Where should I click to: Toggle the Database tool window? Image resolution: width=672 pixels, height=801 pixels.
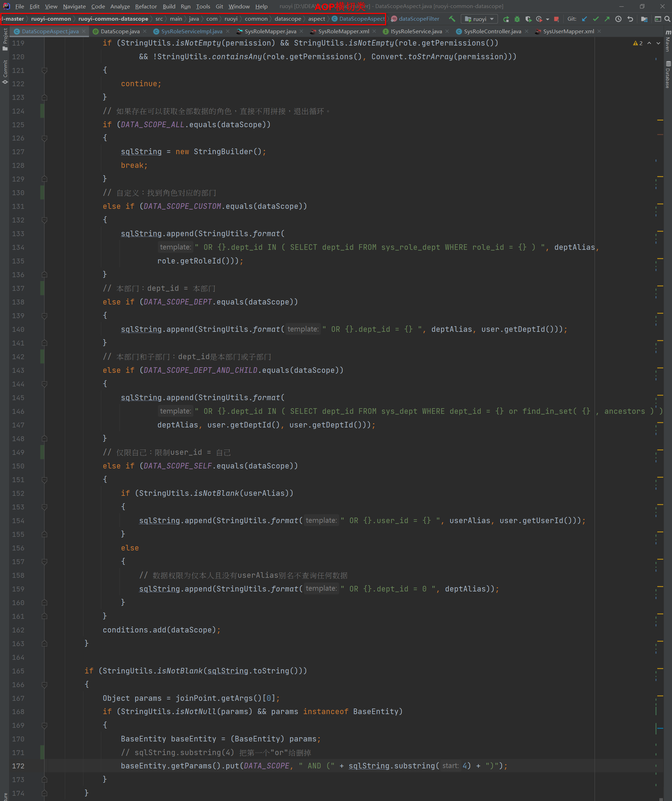pyautogui.click(x=668, y=75)
